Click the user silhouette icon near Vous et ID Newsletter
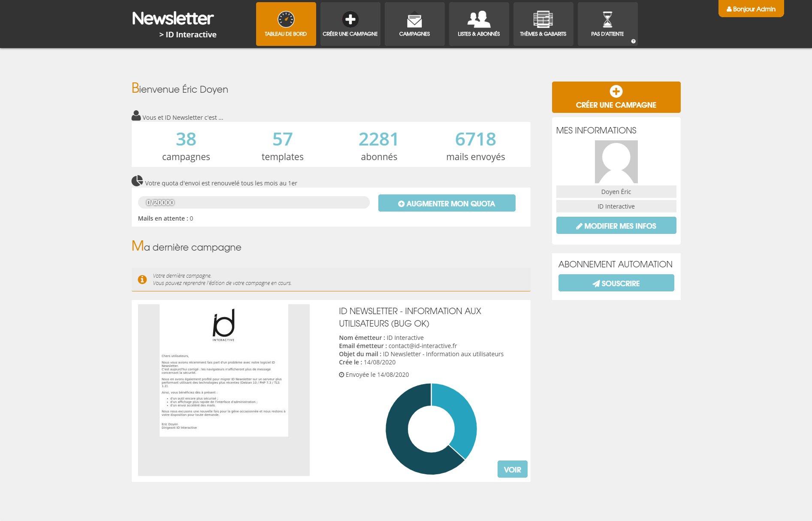The image size is (812, 521). pos(136,115)
